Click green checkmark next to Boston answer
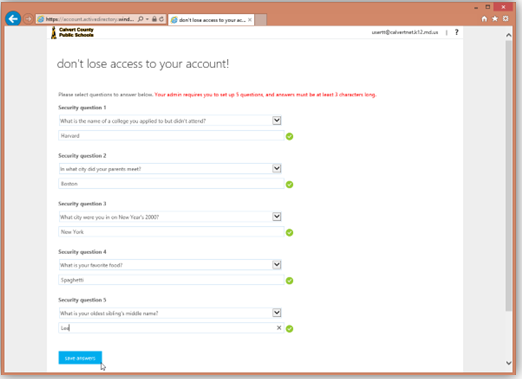Viewport: 522px width, 379px height. 290,184
